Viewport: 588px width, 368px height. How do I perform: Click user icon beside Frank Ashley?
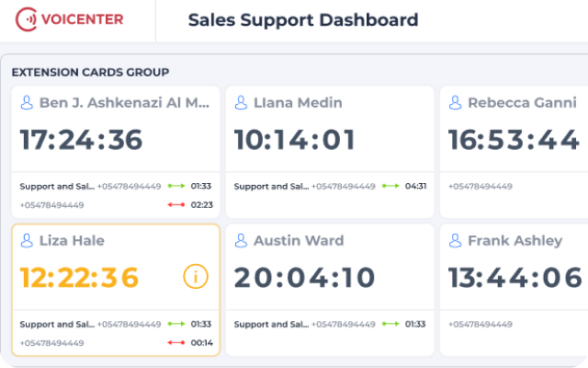pyautogui.click(x=456, y=241)
